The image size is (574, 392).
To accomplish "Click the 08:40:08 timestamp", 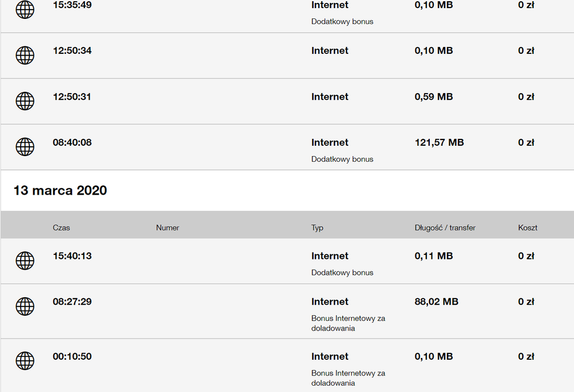I will coord(72,142).
